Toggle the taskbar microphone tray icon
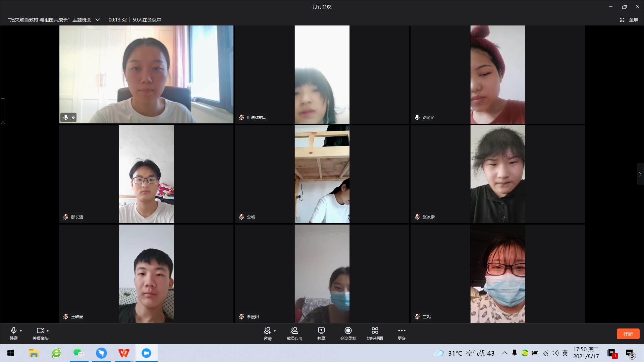This screenshot has width=644, height=362. (x=515, y=353)
